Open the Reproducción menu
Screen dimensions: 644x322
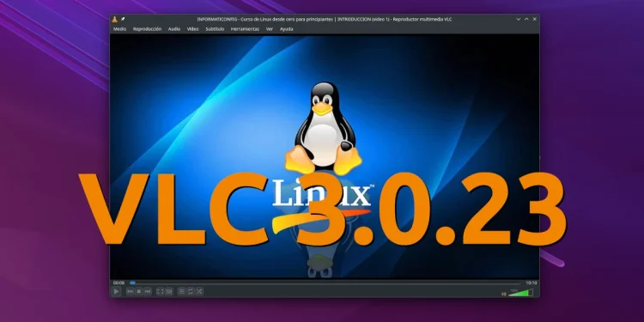click(x=147, y=29)
